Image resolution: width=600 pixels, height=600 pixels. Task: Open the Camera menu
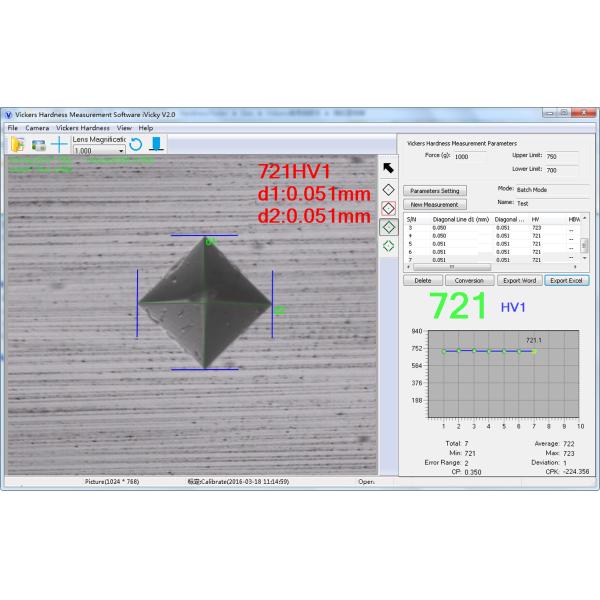tap(37, 128)
